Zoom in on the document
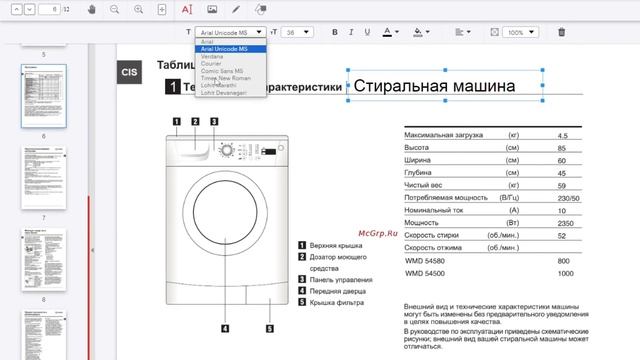Screen dimensions: 640x360 (138, 9)
